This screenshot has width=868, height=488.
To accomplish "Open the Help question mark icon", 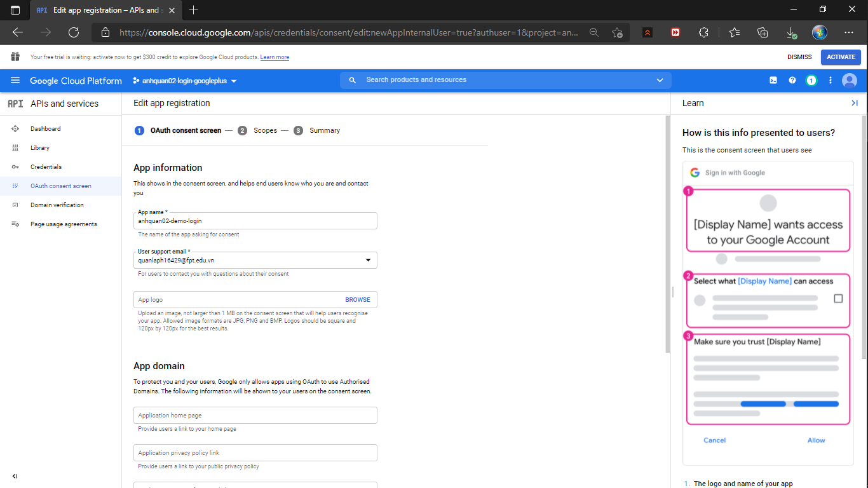I will tap(792, 81).
